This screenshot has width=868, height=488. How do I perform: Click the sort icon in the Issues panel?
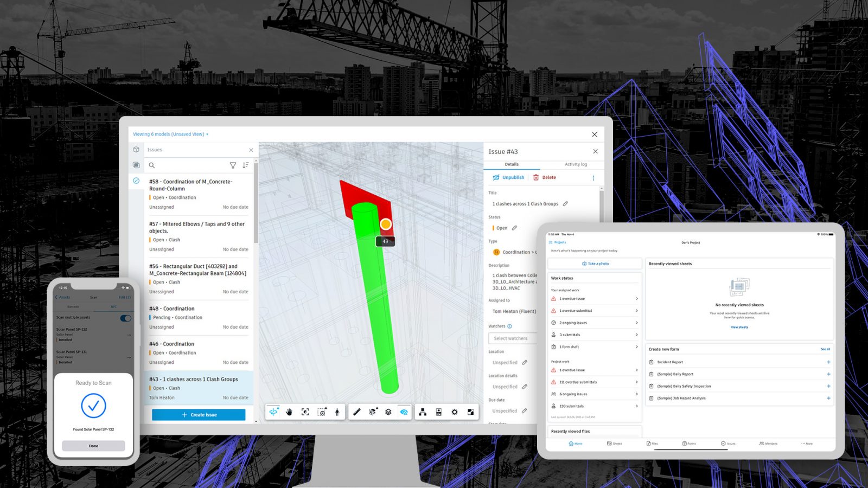(x=246, y=165)
